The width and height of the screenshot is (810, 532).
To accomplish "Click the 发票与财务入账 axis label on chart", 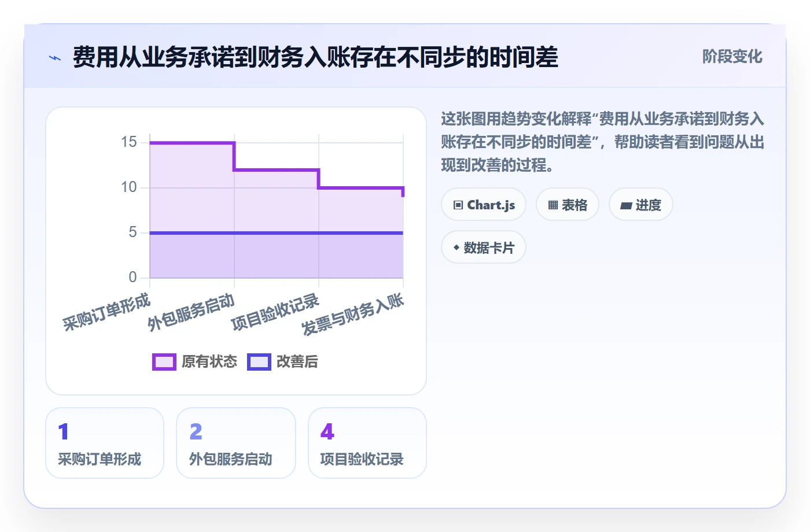I will (353, 315).
